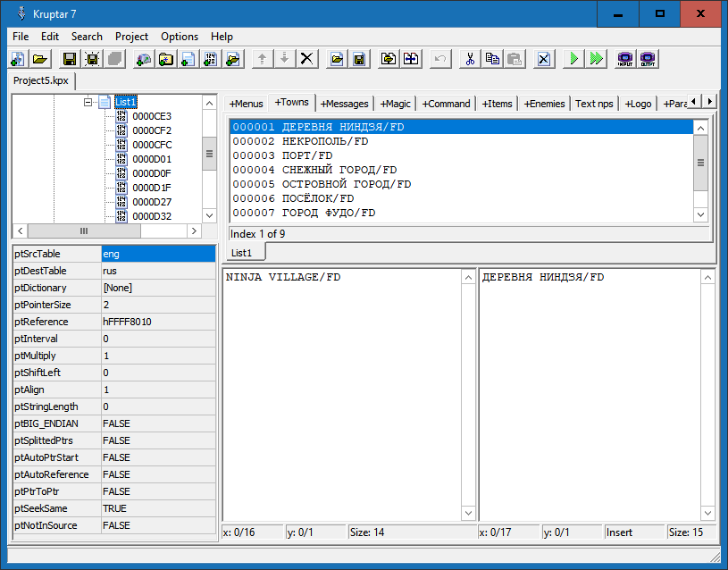Switch to the Text nps tab
This screenshot has height=570, width=728.
[x=594, y=104]
